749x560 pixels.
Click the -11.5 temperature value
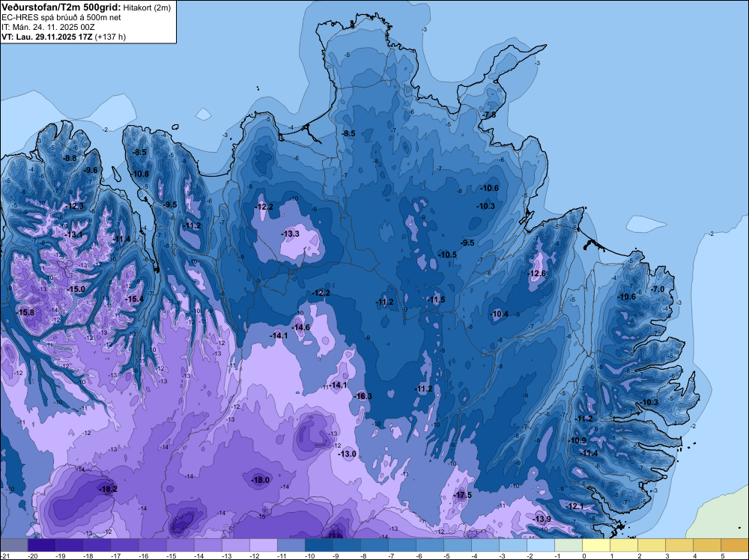coord(436,299)
